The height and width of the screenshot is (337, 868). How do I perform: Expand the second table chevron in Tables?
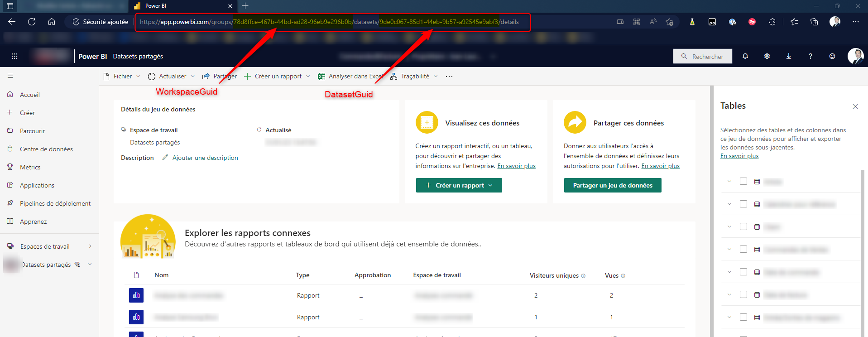729,204
